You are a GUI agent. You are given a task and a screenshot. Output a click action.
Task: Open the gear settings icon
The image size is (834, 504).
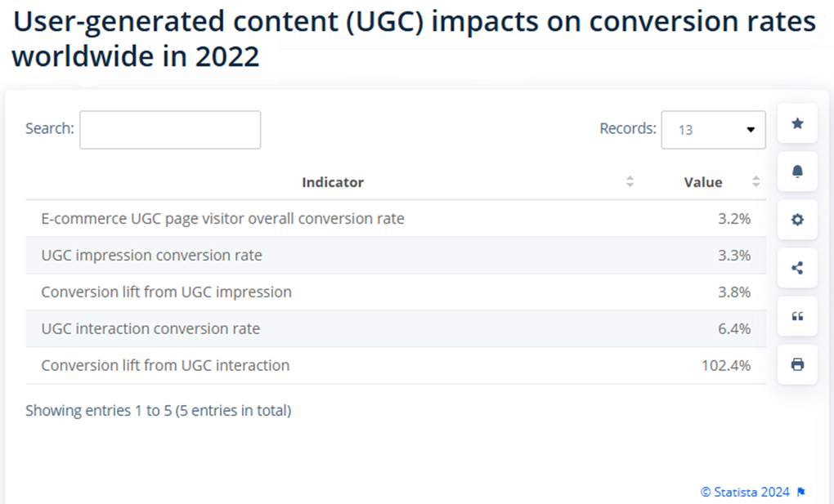tap(797, 220)
